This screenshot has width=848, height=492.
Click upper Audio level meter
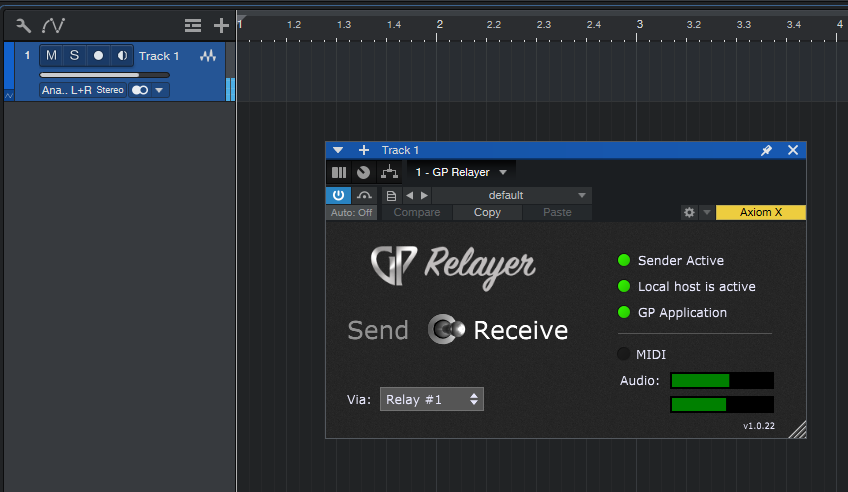722,381
